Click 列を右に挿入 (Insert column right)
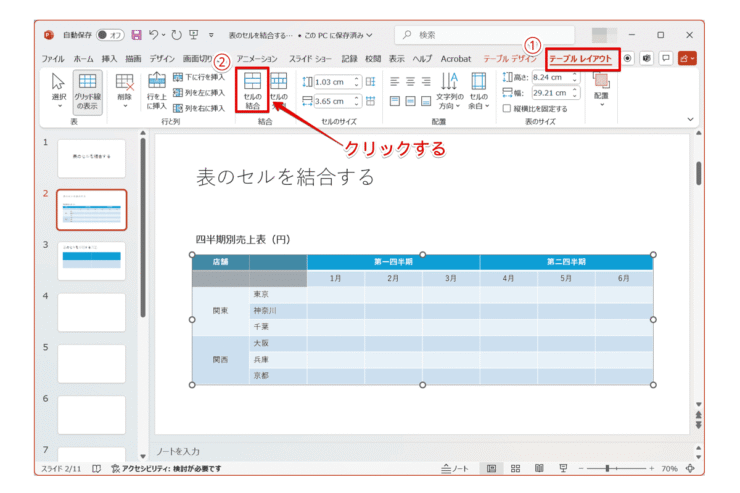The image size is (740, 493). tap(199, 108)
